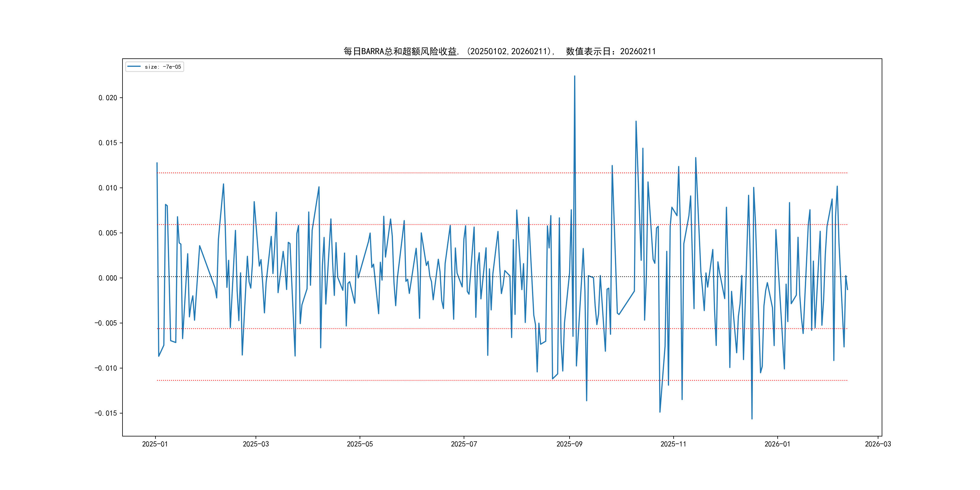Click the 2025-01 x-axis label
The height and width of the screenshot is (490, 980).
[155, 444]
